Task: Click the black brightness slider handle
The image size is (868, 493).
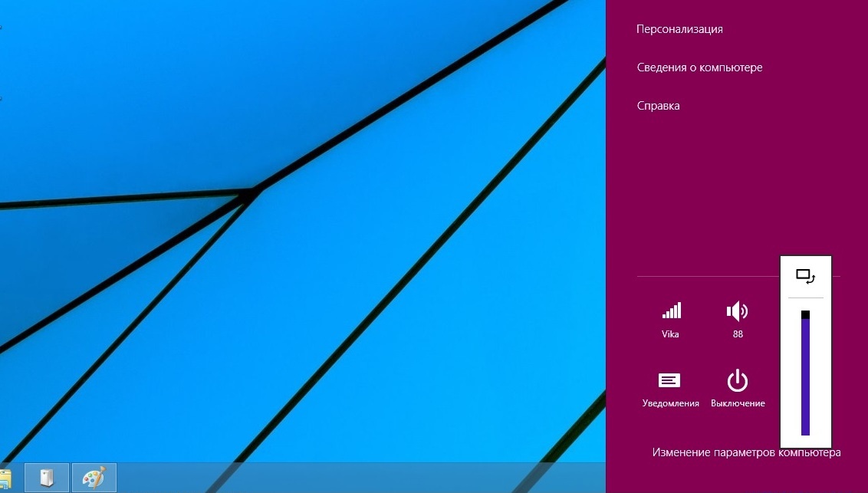Action: (x=805, y=314)
